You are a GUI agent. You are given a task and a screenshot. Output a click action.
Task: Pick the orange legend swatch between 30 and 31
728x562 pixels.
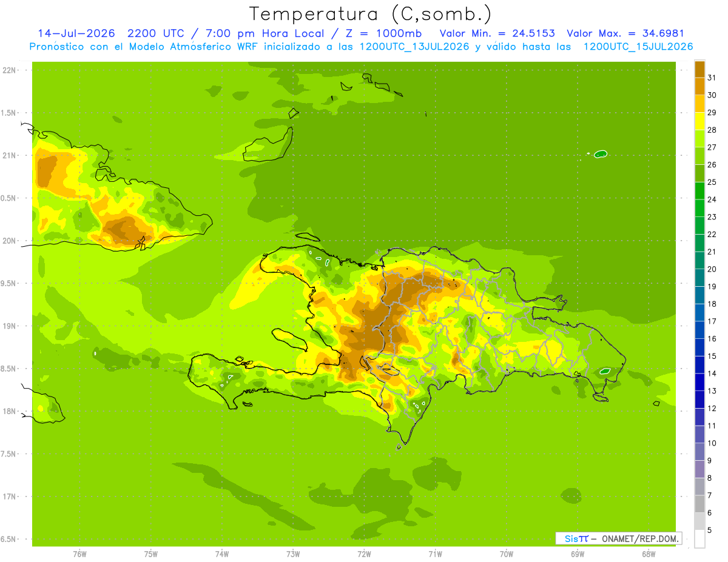[x=699, y=87]
